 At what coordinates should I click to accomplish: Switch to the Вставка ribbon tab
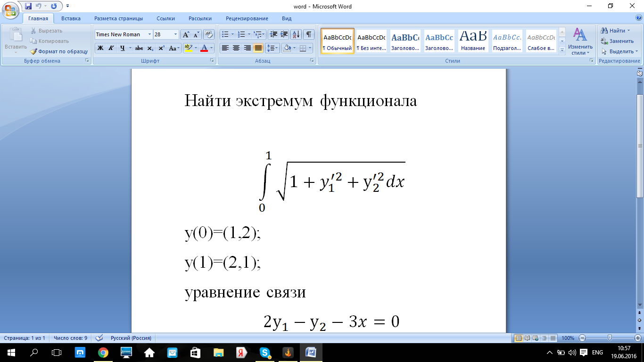pyautogui.click(x=71, y=18)
